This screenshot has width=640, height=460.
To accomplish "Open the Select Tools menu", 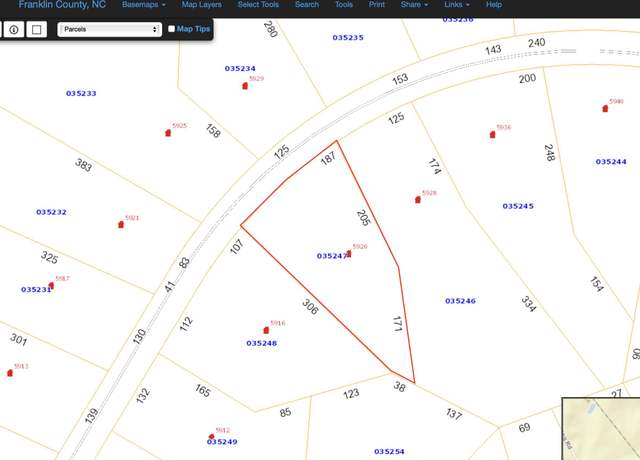I will [258, 5].
